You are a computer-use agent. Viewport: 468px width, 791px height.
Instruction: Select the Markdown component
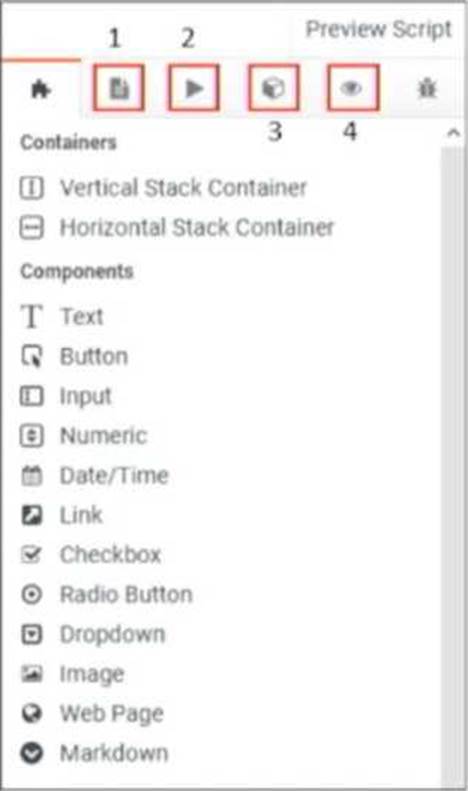coord(94,754)
